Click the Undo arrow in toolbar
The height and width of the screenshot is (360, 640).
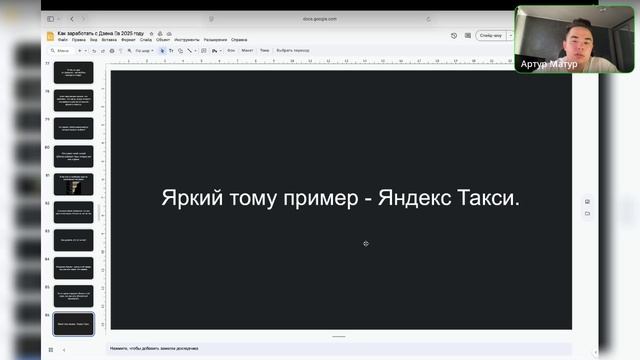click(94, 51)
